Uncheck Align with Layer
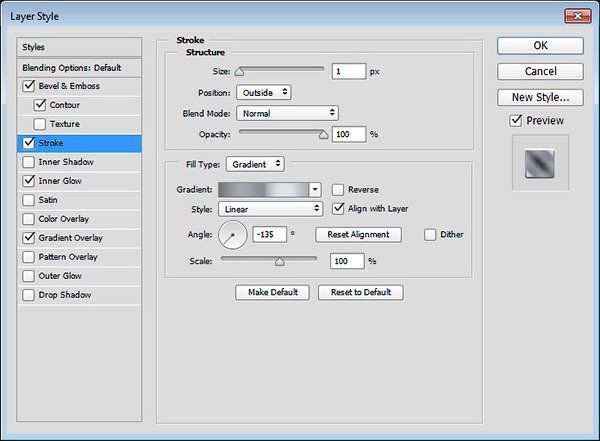 (338, 209)
